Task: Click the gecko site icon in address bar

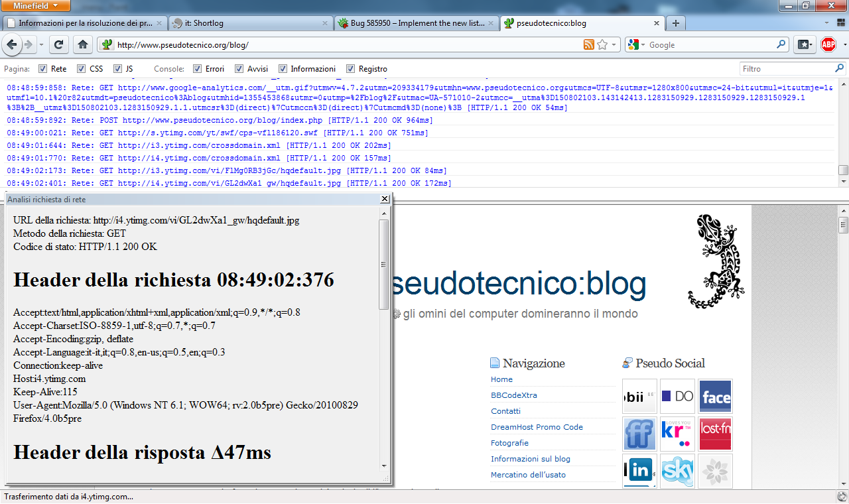Action: [x=106, y=45]
